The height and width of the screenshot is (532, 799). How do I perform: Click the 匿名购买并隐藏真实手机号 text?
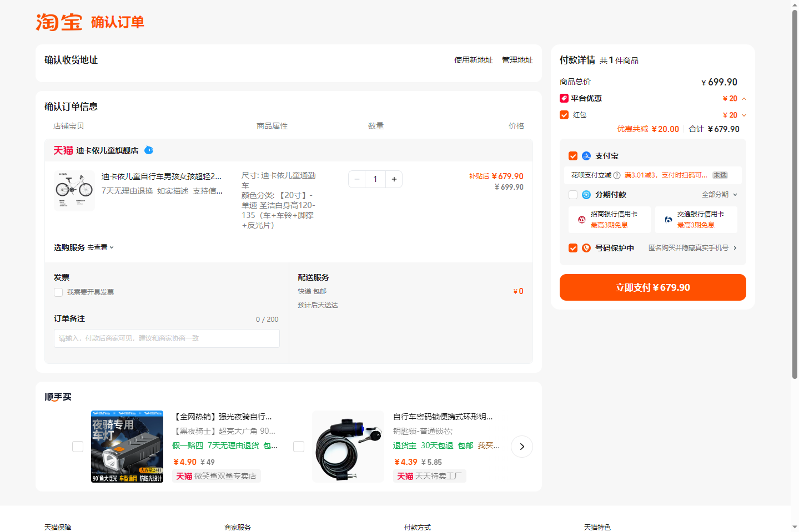[x=689, y=248]
